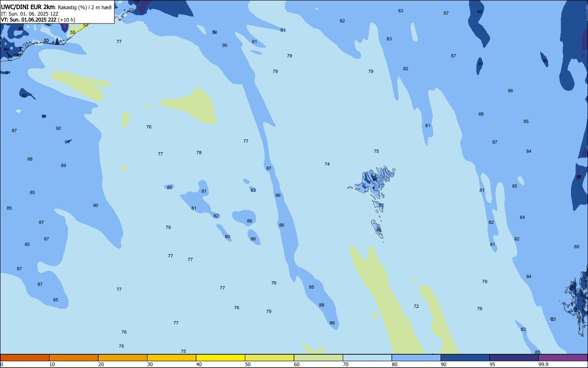Image resolution: width=588 pixels, height=368 pixels.
Task: Click the map value 80 among blue patches
Action: pos(227,236)
